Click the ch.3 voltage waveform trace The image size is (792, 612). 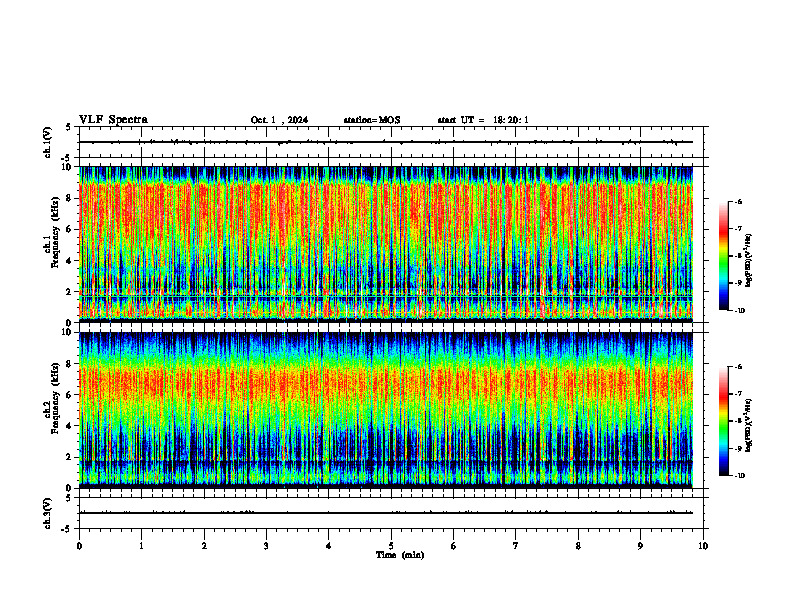386,513
